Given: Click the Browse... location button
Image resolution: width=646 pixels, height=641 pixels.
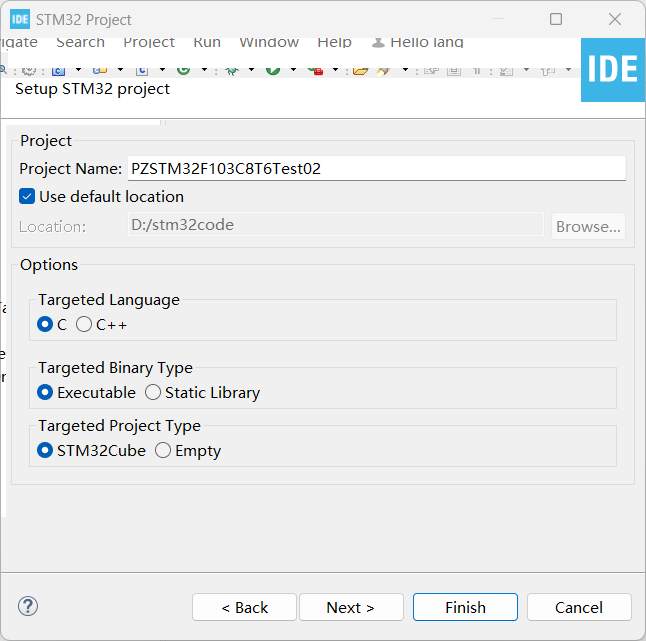Looking at the screenshot, I should pos(588,226).
